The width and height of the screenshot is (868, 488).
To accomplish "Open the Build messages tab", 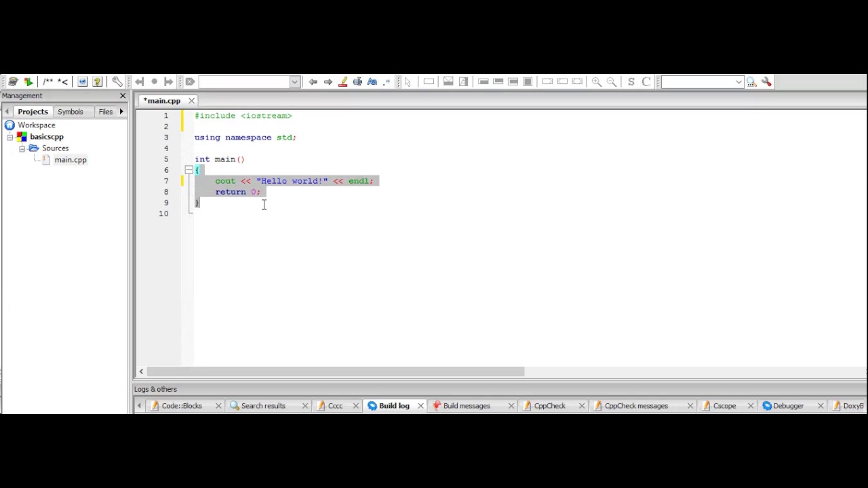I will click(467, 406).
